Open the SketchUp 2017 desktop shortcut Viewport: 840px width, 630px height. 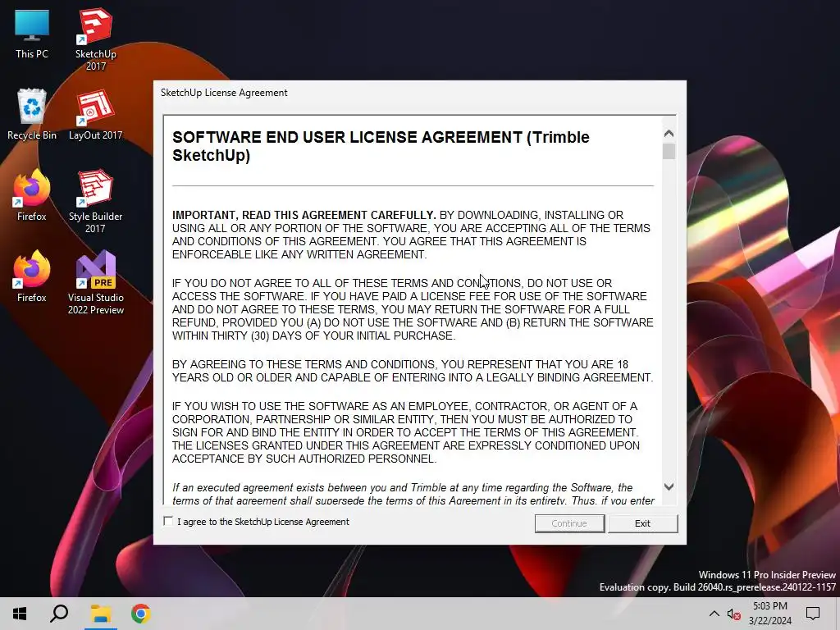[95, 39]
